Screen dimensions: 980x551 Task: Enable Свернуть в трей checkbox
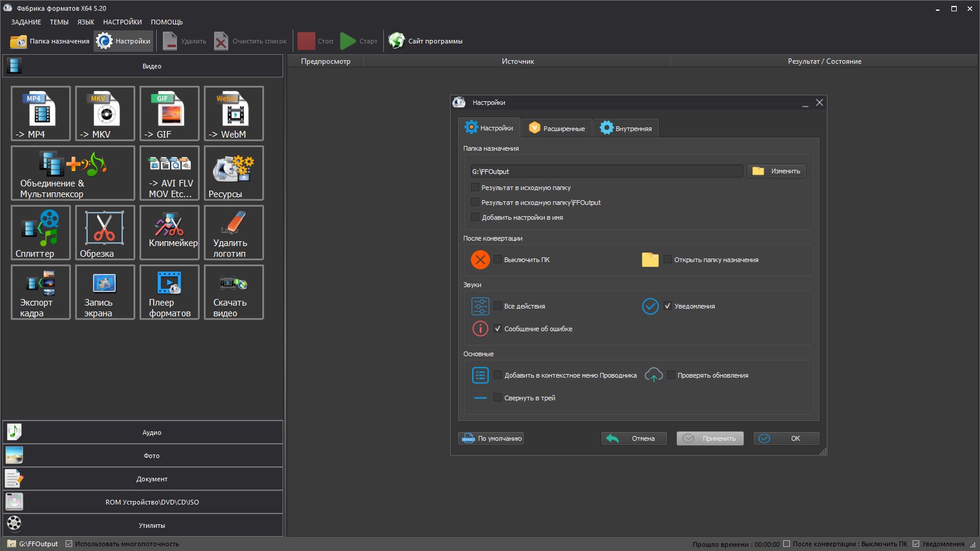pos(498,398)
